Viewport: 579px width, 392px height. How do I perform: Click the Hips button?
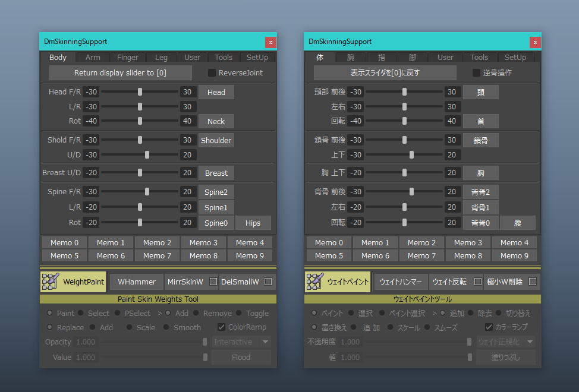[x=253, y=223]
